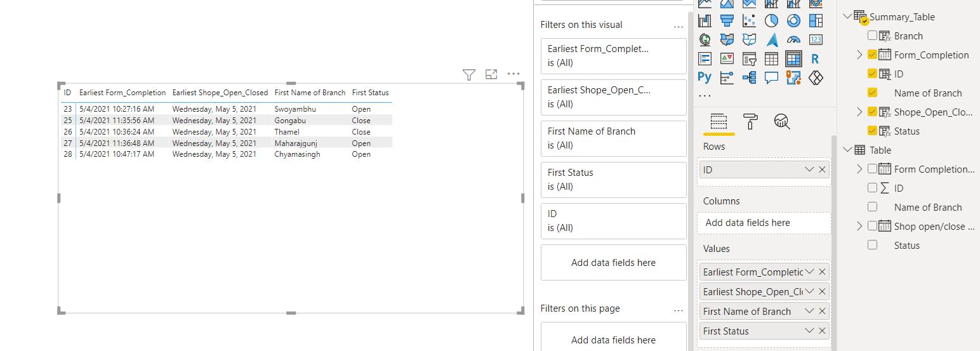Switch to the Analytics magnifier tab
980x351 pixels.
pos(782,121)
